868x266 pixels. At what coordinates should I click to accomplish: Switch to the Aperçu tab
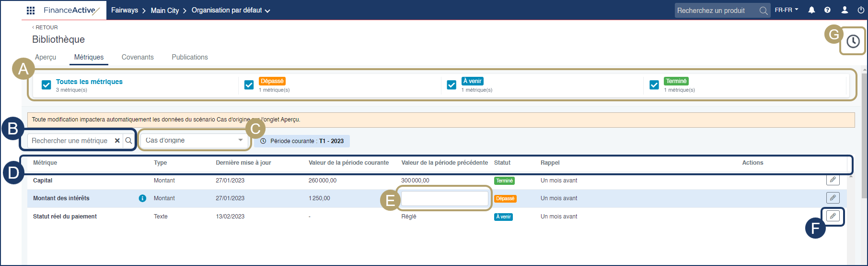pos(46,57)
